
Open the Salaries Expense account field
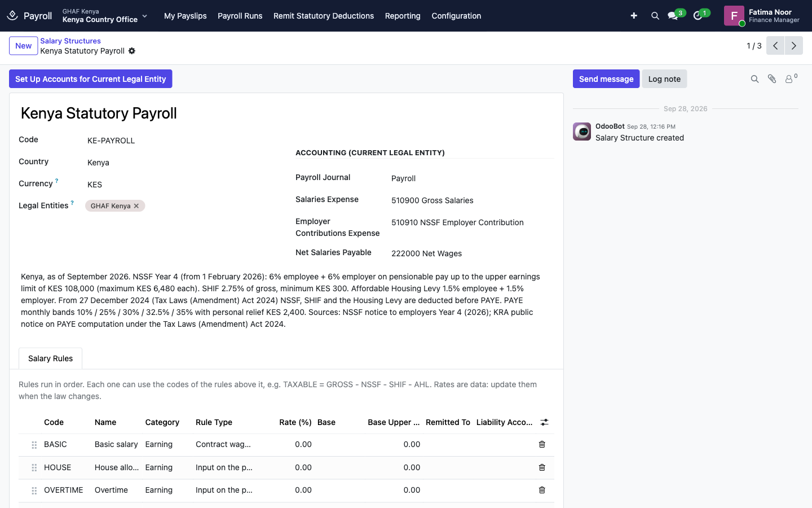(473, 200)
